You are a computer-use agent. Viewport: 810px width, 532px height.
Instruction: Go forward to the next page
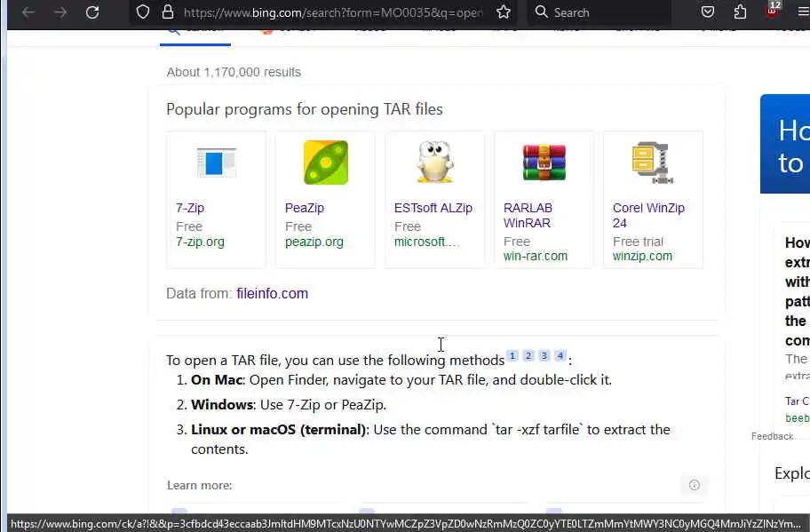(x=60, y=12)
